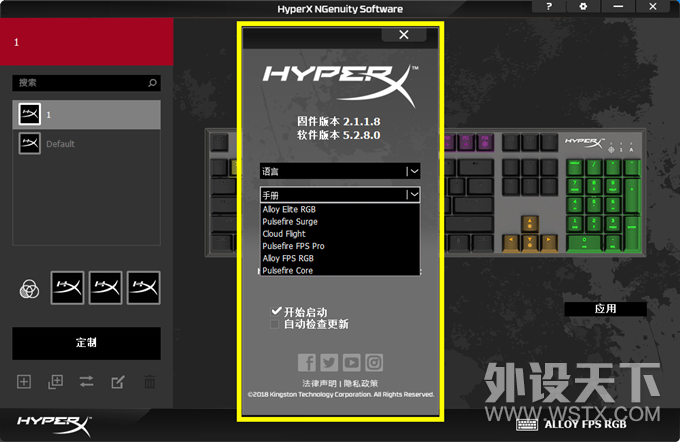Click the keyboard device icon at bottom
Viewport: 680px width, 442px height.
click(527, 424)
